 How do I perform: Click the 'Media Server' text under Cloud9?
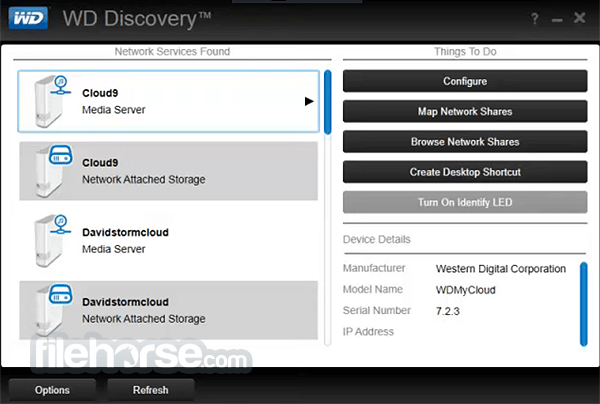tap(114, 110)
